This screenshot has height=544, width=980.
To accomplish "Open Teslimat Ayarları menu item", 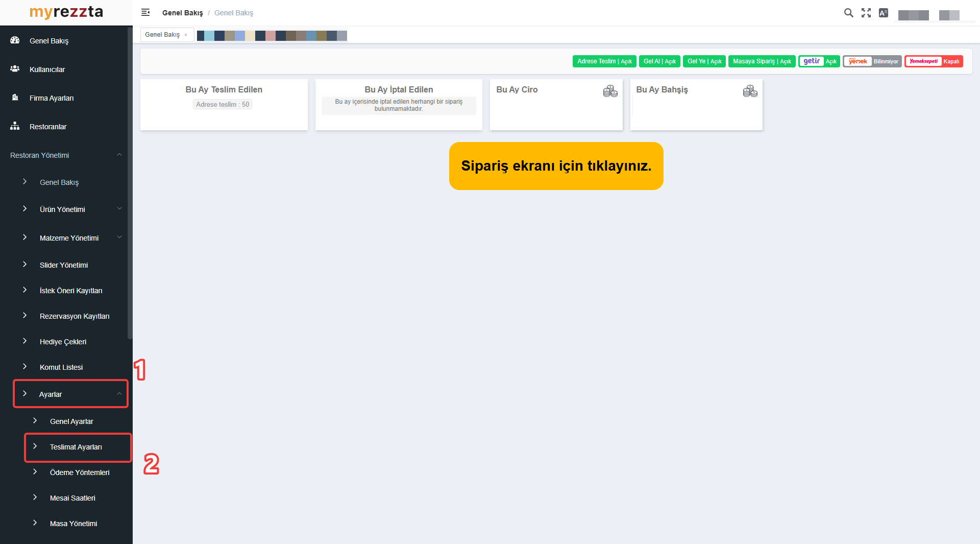I will 76,447.
